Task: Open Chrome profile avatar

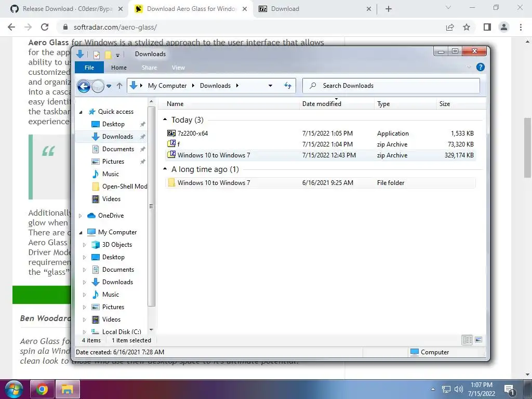Action: (x=504, y=27)
